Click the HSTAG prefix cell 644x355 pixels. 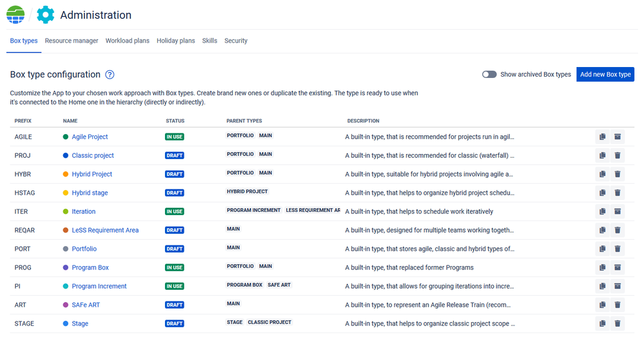(24, 193)
